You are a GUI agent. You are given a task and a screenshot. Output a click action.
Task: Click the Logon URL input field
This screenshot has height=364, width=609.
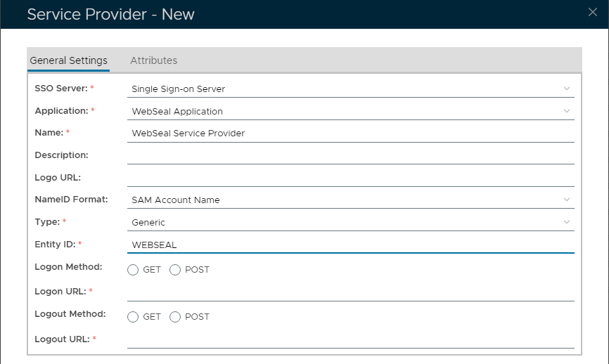[x=350, y=292]
